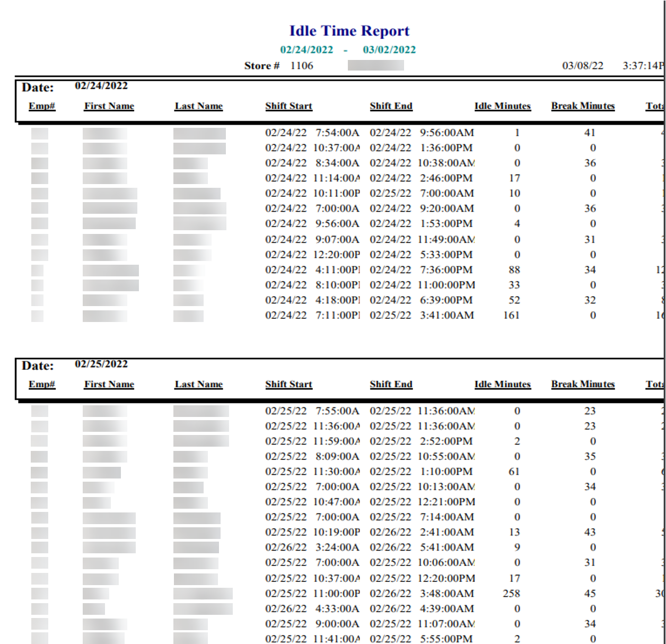Click the 02/24/2022 date range start
Image resolution: width=666 pixels, height=644 pixels.
click(306, 50)
